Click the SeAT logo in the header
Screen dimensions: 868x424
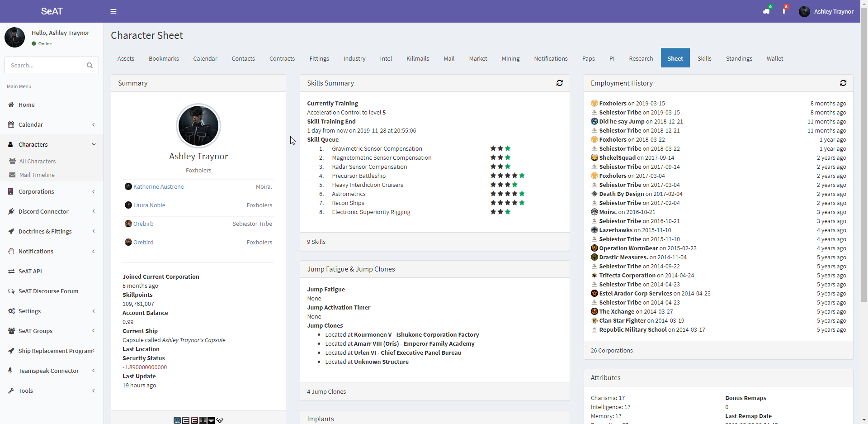52,11
